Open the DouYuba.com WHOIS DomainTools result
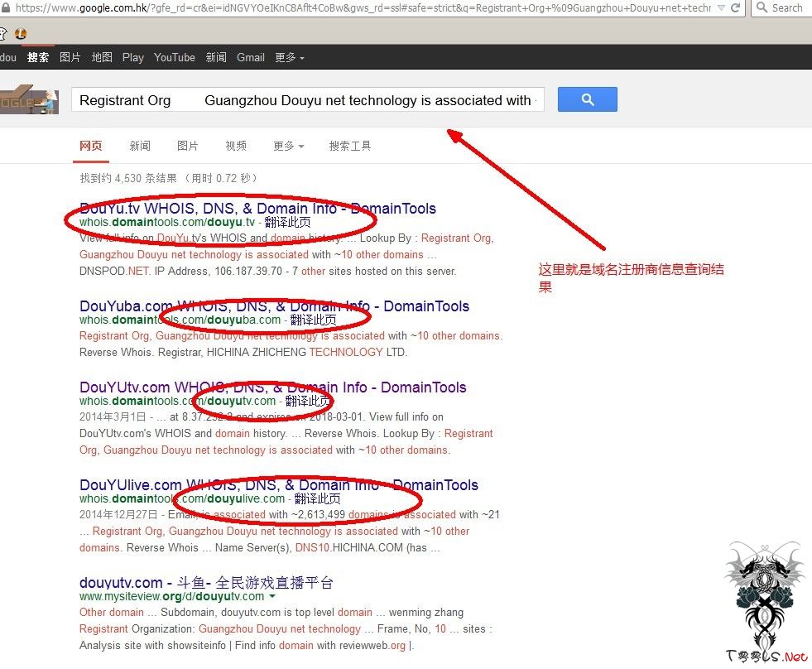 (275, 306)
